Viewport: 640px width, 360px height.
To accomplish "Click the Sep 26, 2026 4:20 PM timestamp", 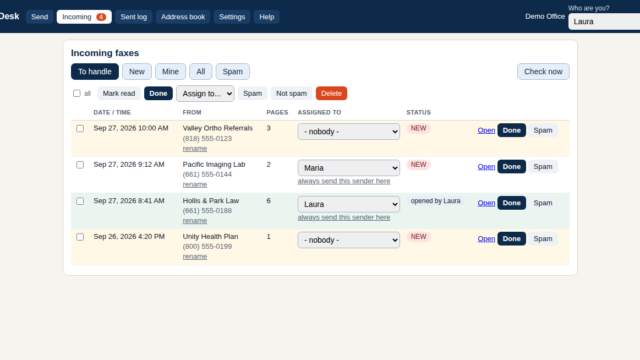I will (x=129, y=237).
